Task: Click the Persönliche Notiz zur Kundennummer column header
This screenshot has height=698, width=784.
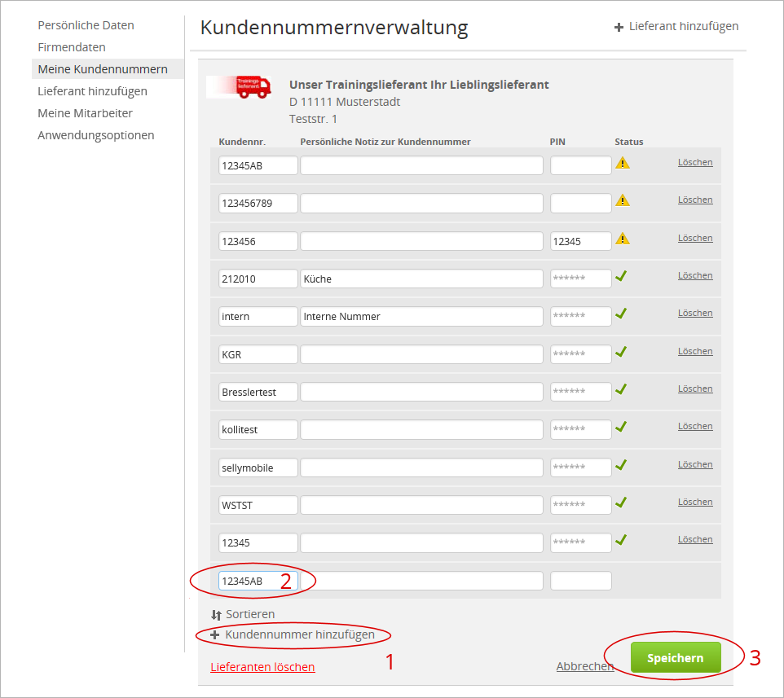Action: [385, 142]
